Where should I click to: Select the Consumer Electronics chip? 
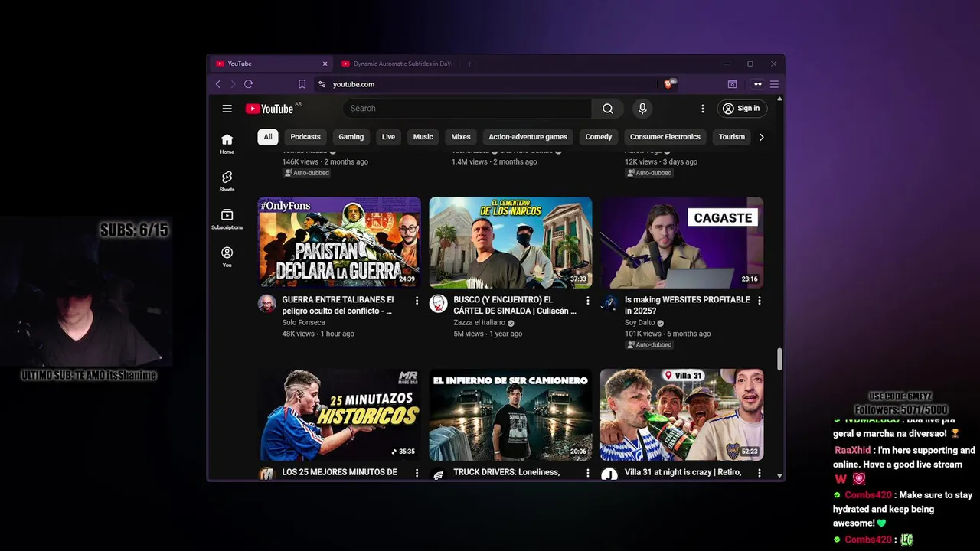click(665, 137)
